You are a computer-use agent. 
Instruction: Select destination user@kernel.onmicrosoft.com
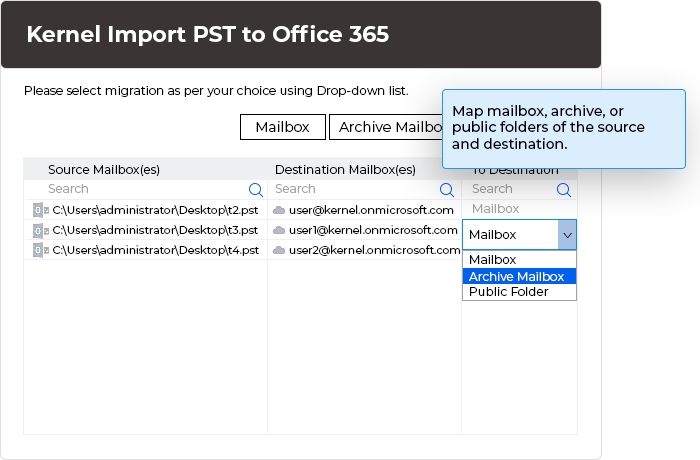click(x=364, y=210)
